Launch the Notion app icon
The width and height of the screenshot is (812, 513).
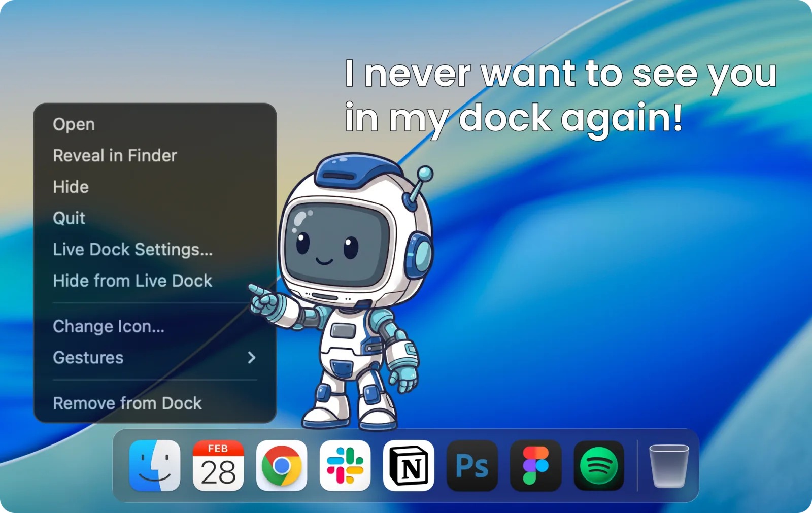click(x=409, y=466)
